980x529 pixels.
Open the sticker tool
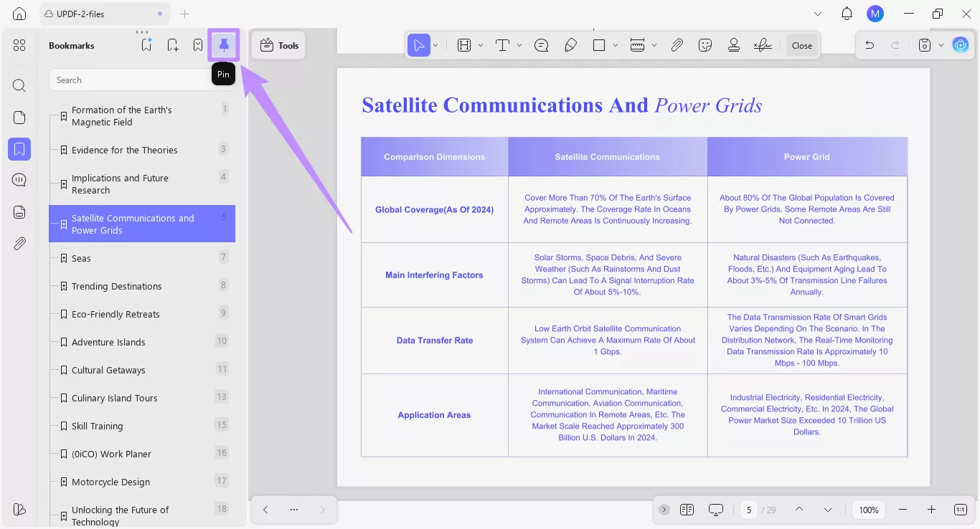705,45
